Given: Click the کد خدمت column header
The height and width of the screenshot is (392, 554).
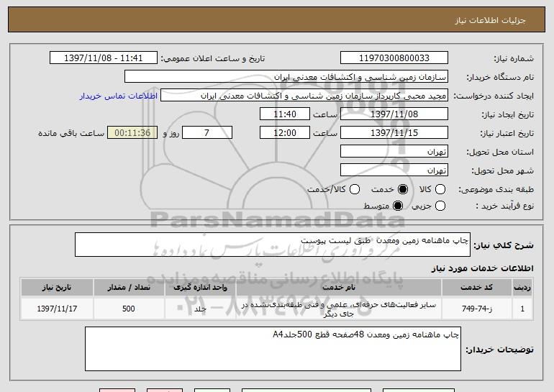Looking at the screenshot, I should tap(476, 288).
